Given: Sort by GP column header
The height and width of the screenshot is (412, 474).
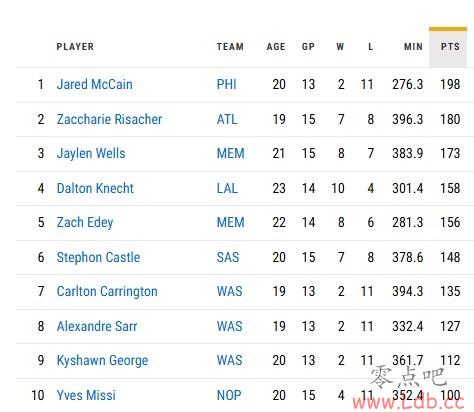Looking at the screenshot, I should (x=308, y=47).
